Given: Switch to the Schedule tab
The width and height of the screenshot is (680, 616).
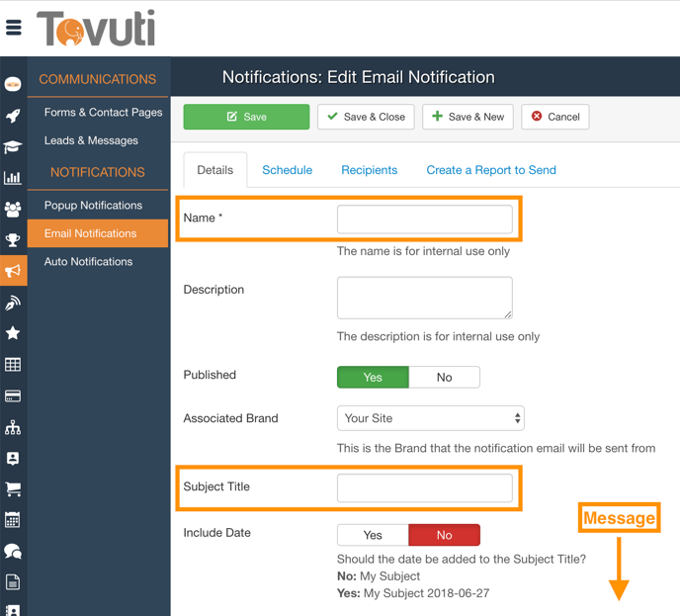Looking at the screenshot, I should tap(287, 170).
